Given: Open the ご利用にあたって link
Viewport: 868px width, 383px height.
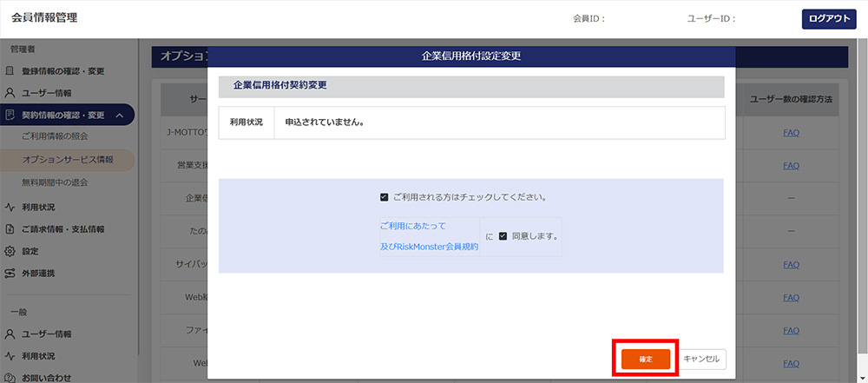Looking at the screenshot, I should (x=413, y=226).
